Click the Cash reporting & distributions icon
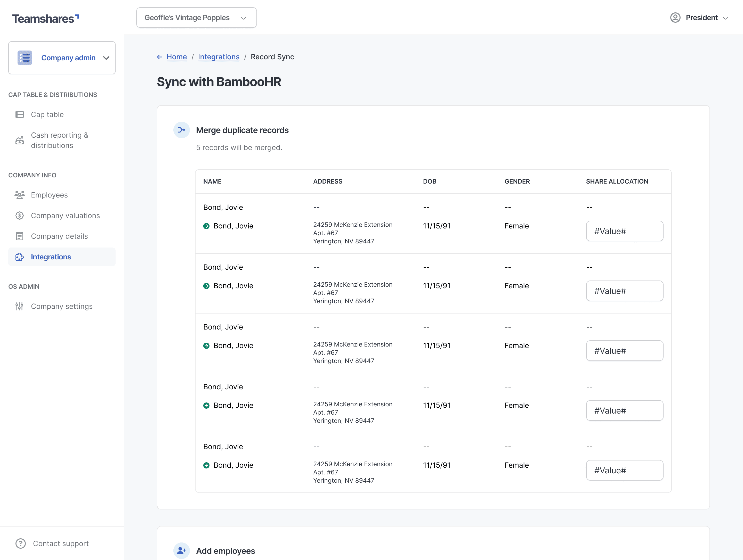743x560 pixels. [x=20, y=140]
